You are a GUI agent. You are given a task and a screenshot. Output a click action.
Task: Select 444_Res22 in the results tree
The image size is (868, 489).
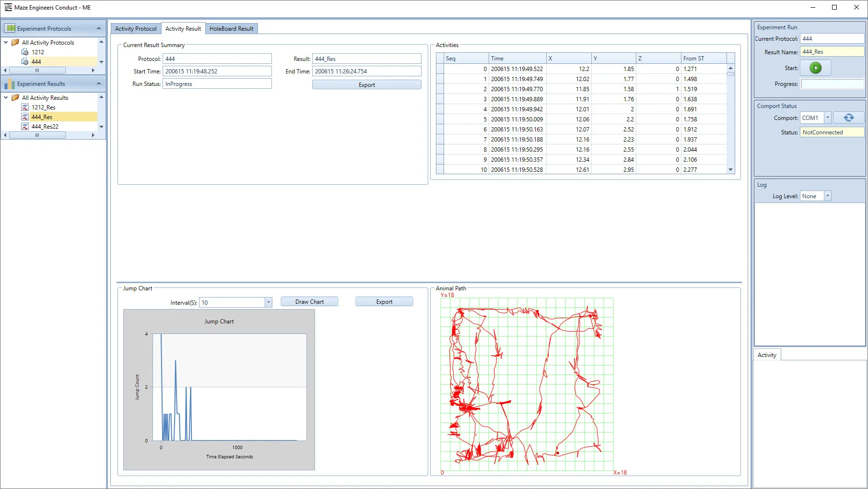pyautogui.click(x=45, y=127)
